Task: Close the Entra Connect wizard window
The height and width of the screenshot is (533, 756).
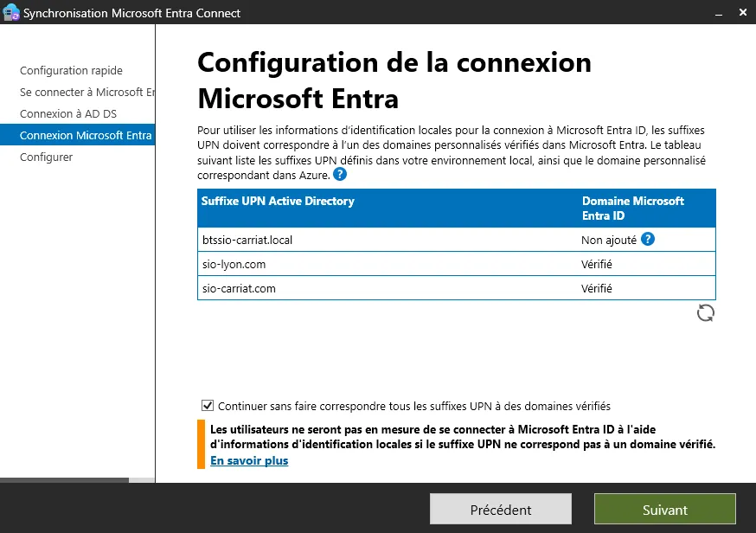Action: (743, 13)
